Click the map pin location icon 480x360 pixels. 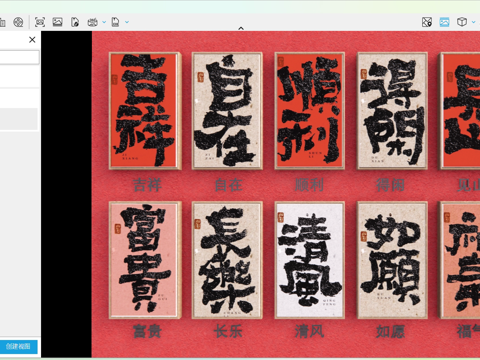(427, 22)
